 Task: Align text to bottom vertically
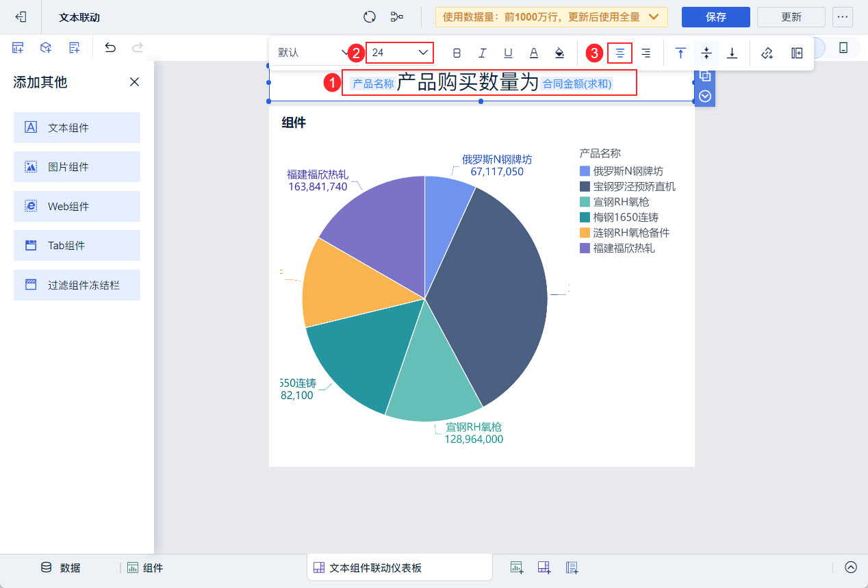click(x=732, y=53)
